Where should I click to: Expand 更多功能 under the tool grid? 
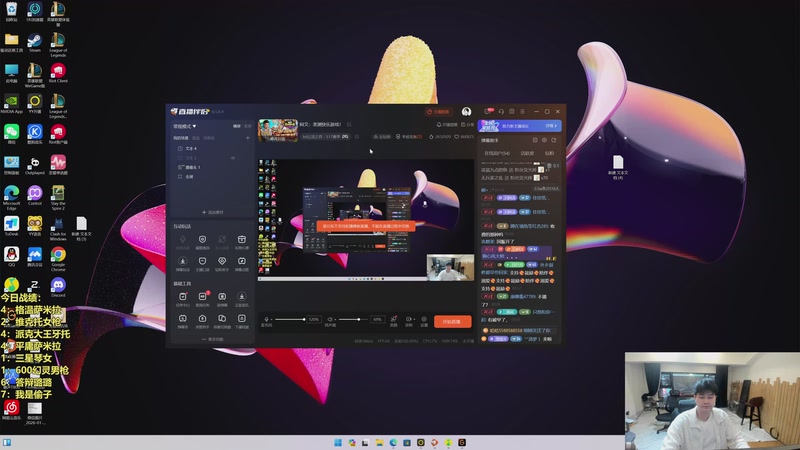coord(213,339)
